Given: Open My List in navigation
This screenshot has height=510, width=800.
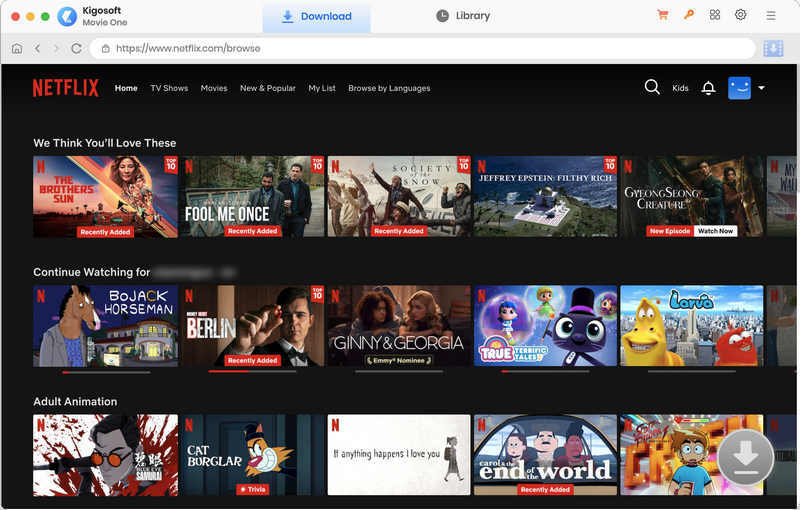Looking at the screenshot, I should click(322, 88).
